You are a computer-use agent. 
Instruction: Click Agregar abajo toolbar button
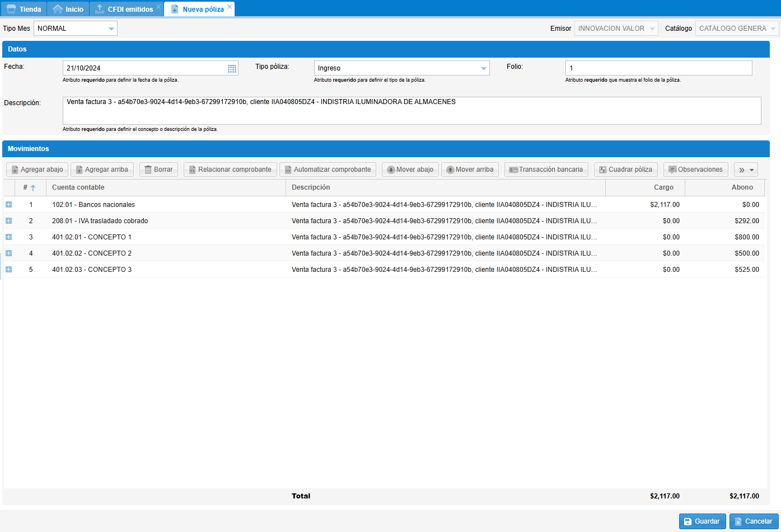pos(37,170)
